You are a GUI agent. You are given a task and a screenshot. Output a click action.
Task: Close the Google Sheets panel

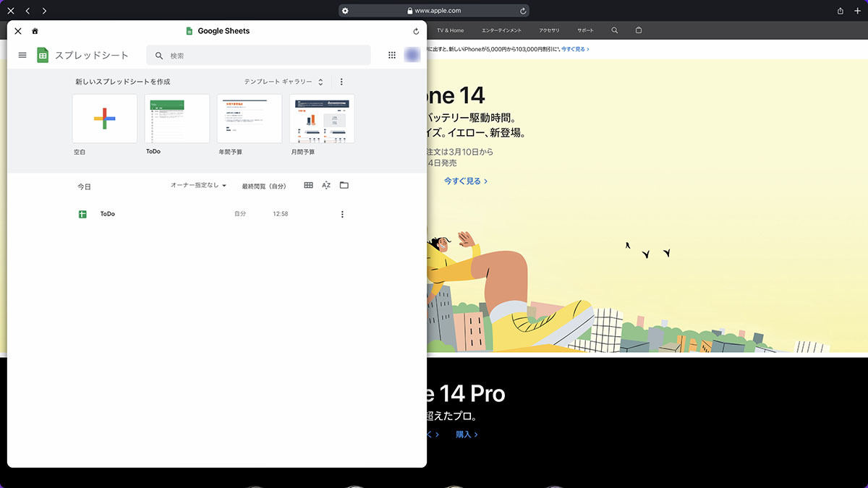pyautogui.click(x=18, y=31)
